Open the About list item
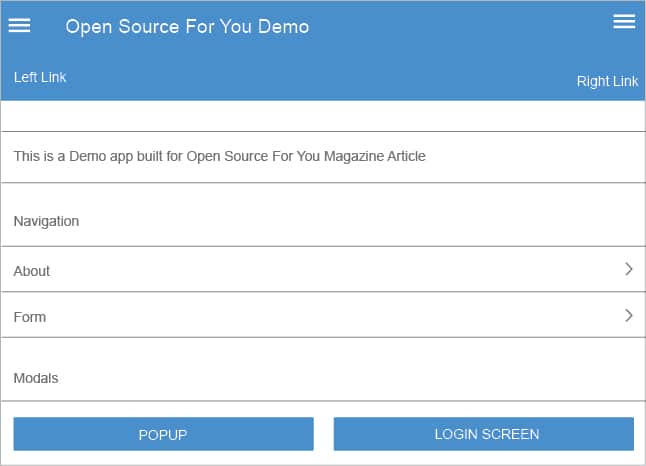Viewport: 646px width, 466px height. coord(32,271)
